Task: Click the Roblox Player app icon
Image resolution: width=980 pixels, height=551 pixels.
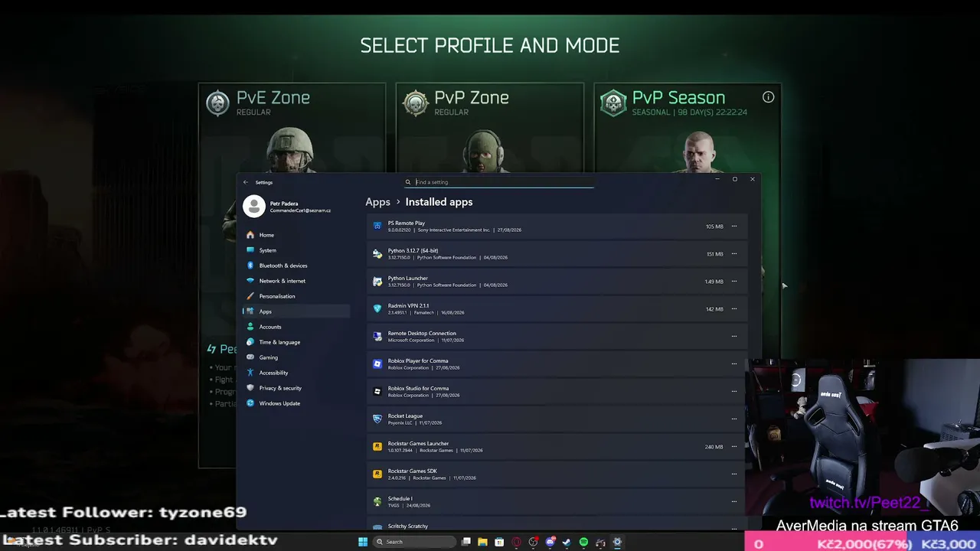Action: coord(377,364)
